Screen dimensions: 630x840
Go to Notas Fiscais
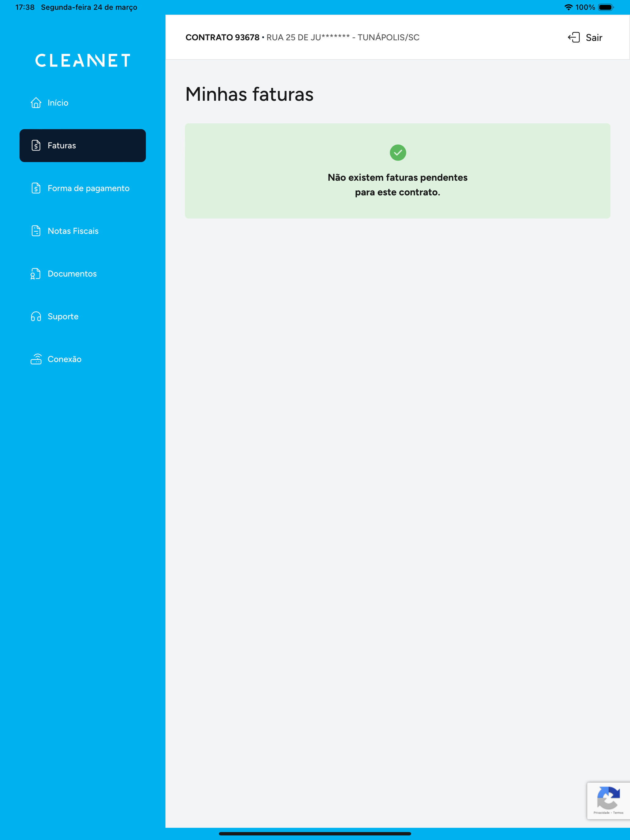coord(82,231)
